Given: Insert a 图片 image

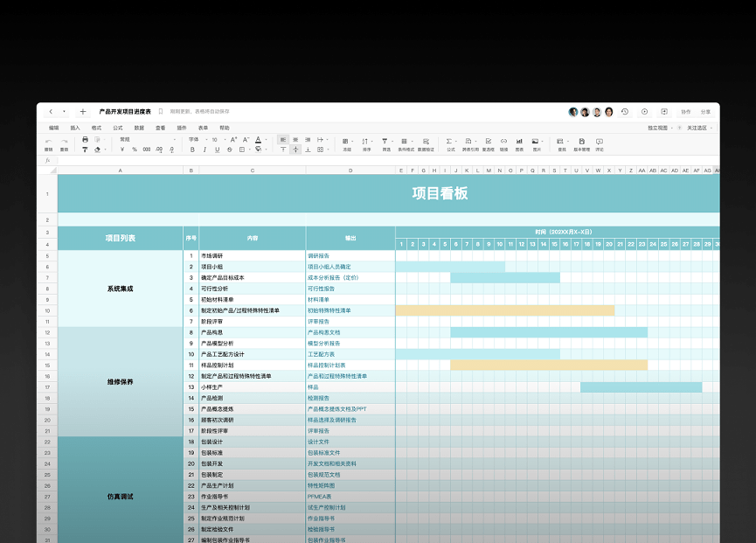Looking at the screenshot, I should pyautogui.click(x=536, y=144).
